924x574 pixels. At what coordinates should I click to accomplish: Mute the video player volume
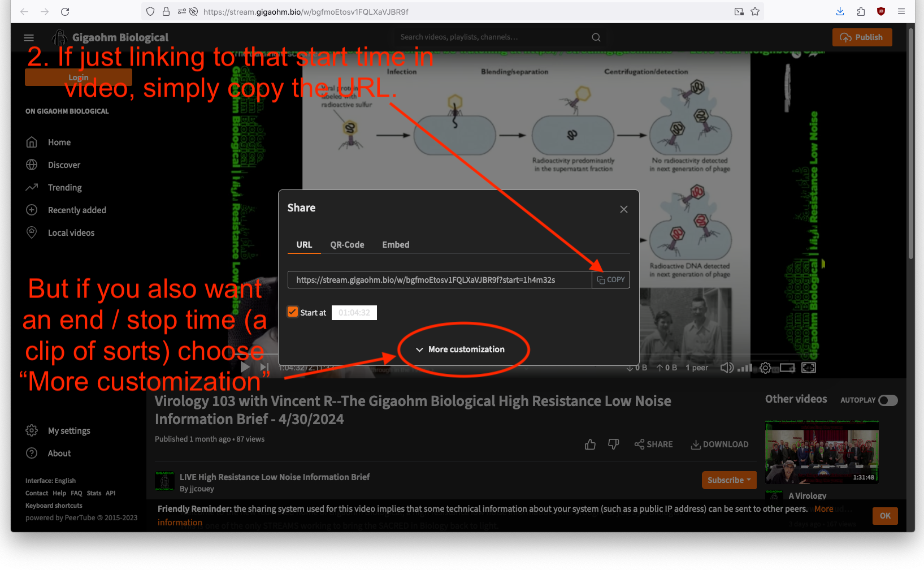[x=727, y=368]
